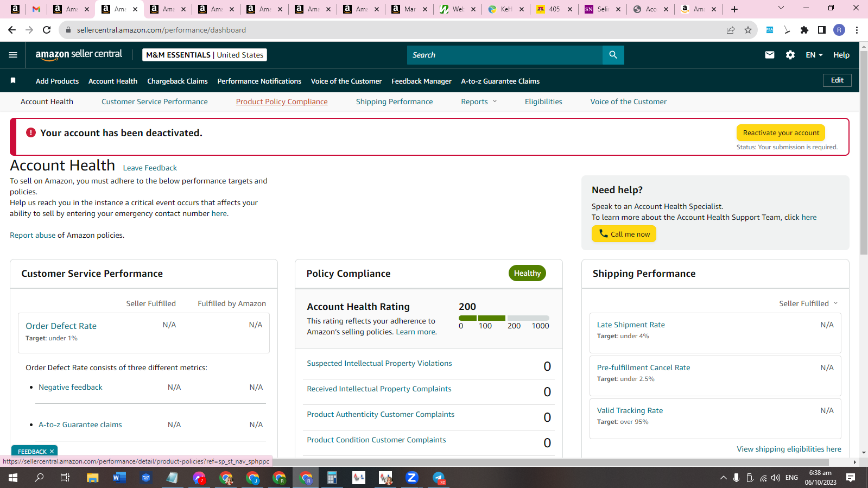Viewport: 868px width, 488px height.
Task: Open Performance Notifications in the bookmarks bar
Action: pyautogui.click(x=259, y=81)
